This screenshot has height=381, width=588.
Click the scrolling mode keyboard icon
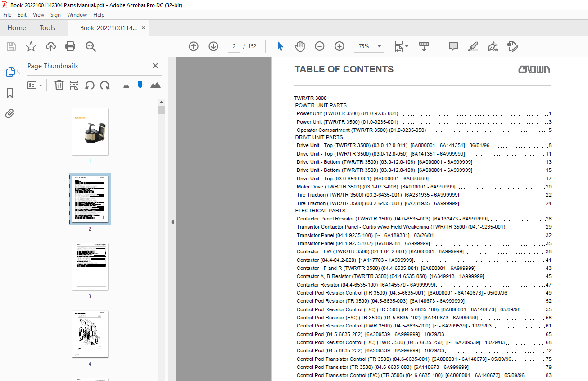point(424,46)
